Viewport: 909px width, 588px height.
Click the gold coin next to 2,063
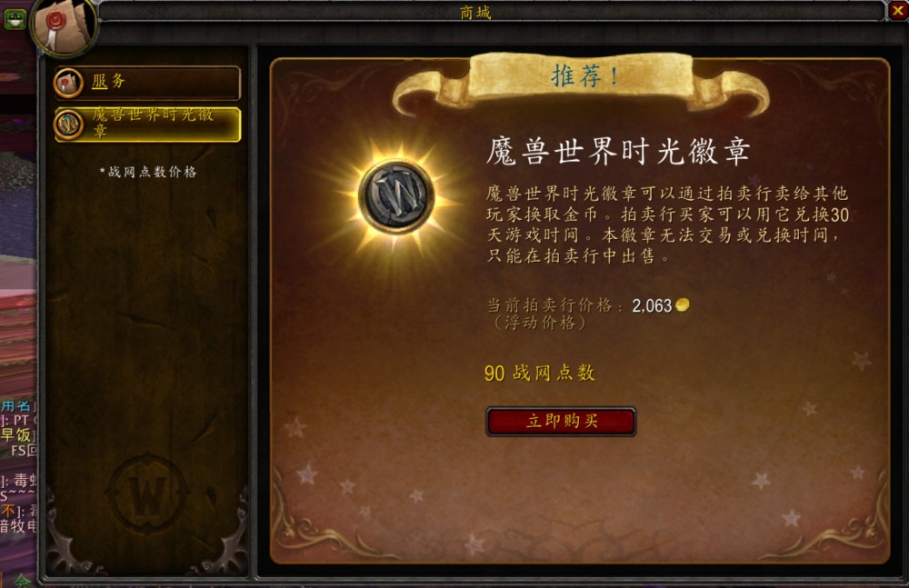coord(683,304)
